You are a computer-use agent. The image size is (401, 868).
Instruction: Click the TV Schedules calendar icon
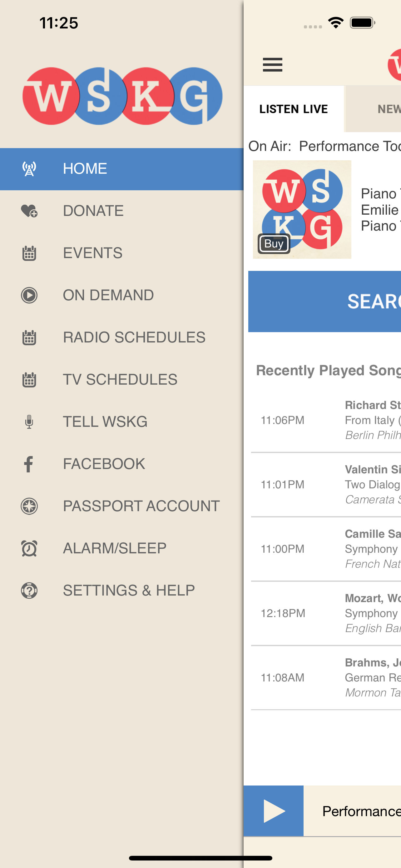[x=29, y=379]
